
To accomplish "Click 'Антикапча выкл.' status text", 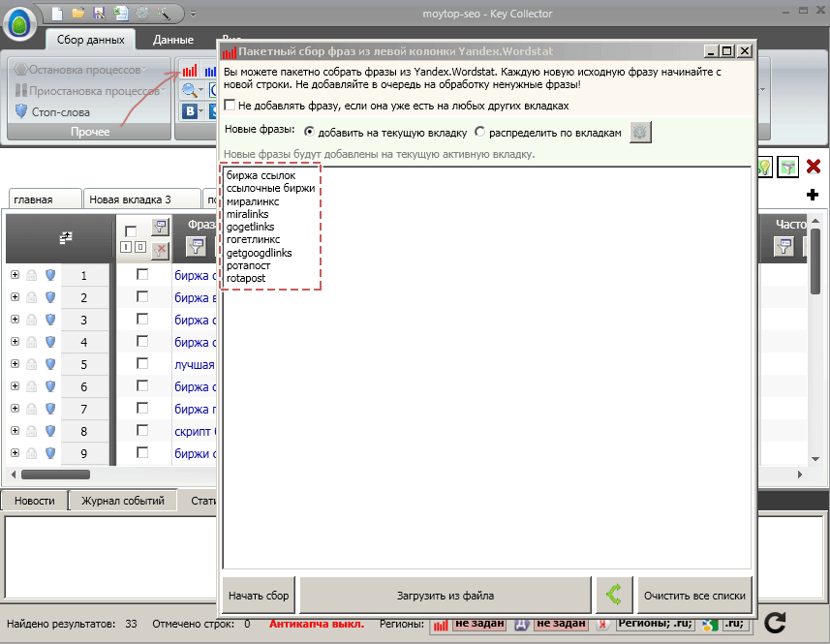I will 317,624.
